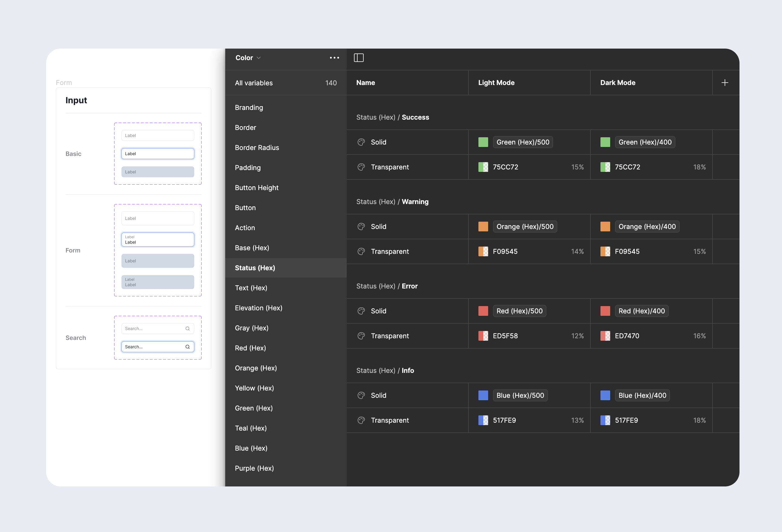The height and width of the screenshot is (532, 782).
Task: Open the Branding variable group
Action: [x=249, y=108]
